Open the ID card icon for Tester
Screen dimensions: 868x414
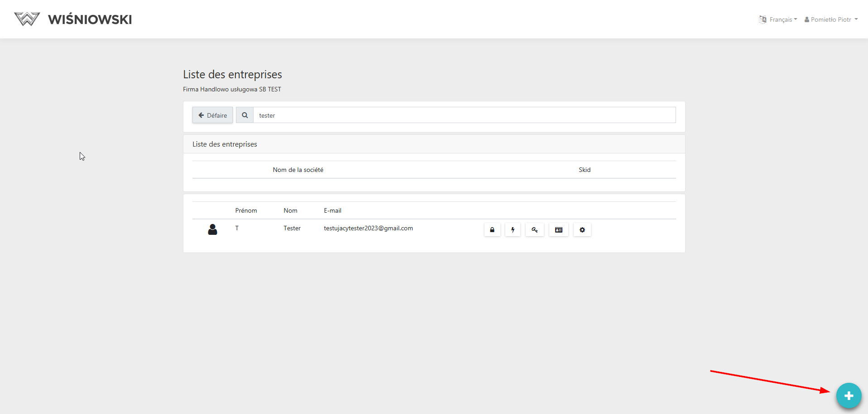pos(558,230)
